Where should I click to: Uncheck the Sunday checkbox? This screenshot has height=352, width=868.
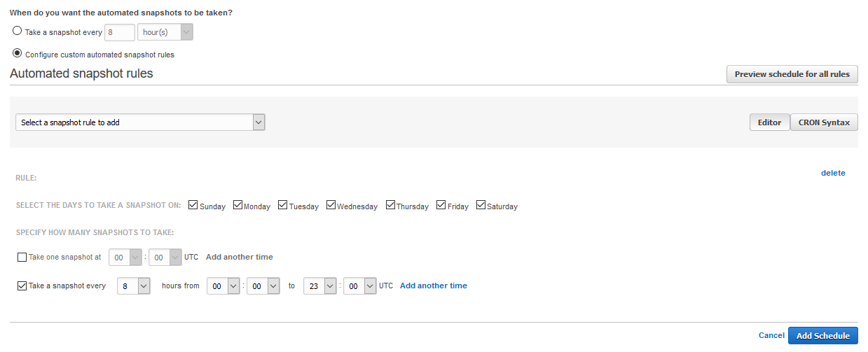click(193, 205)
